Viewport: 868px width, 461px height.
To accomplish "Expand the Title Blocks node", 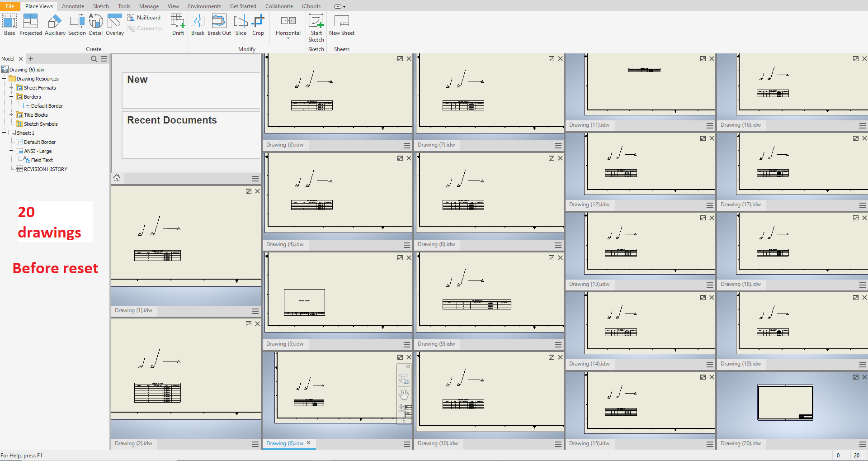I will tap(11, 115).
